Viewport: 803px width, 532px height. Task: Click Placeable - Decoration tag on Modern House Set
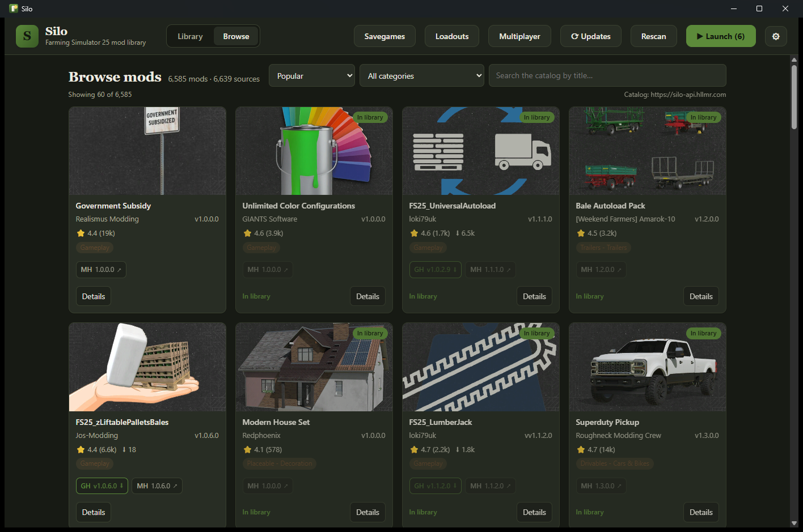click(280, 463)
